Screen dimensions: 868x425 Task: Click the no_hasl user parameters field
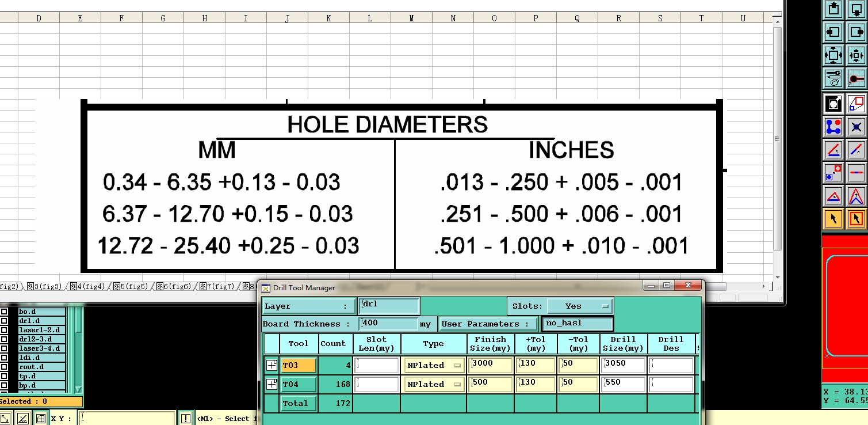(x=578, y=324)
